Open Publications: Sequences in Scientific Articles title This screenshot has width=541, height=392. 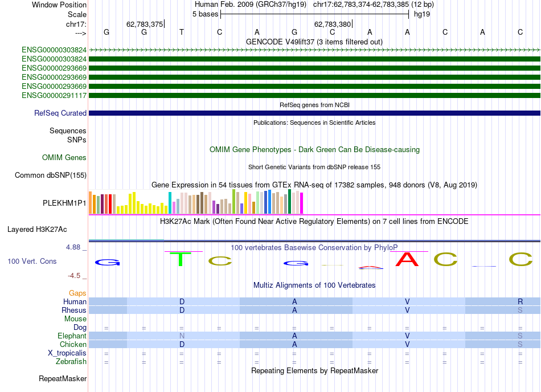pos(314,122)
